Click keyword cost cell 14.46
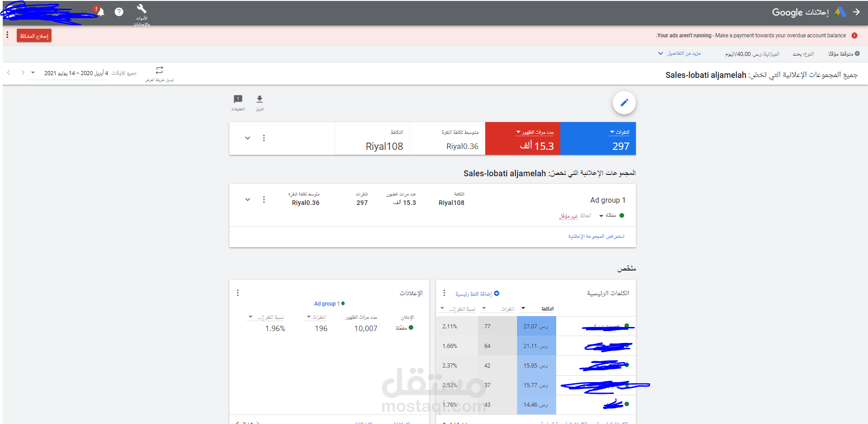868x424 pixels. click(x=537, y=405)
